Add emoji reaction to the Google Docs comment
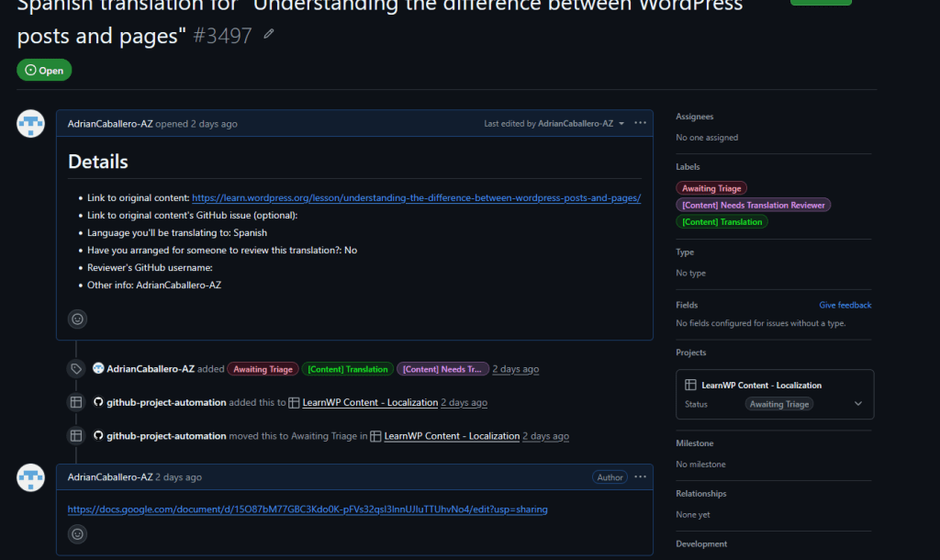 (x=77, y=533)
